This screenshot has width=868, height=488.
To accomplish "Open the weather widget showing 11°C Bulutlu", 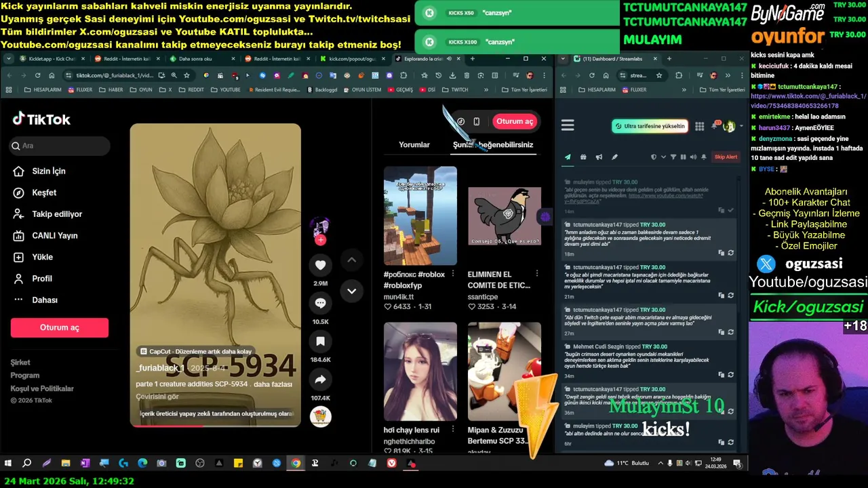I will 627,464.
